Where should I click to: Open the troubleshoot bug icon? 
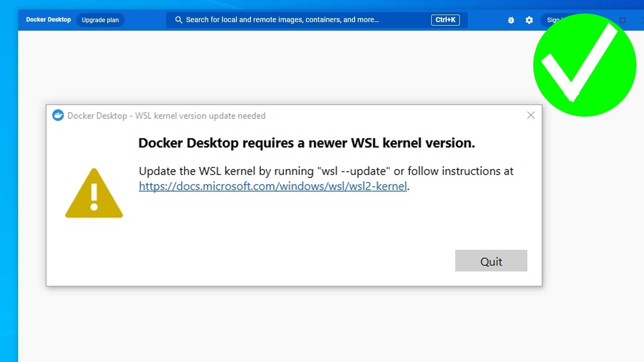511,20
